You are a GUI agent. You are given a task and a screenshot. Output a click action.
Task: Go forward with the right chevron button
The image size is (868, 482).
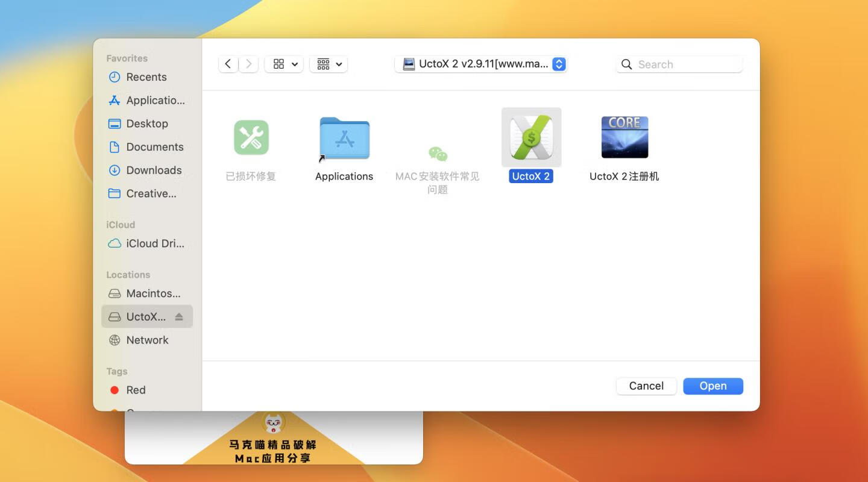[x=248, y=64]
